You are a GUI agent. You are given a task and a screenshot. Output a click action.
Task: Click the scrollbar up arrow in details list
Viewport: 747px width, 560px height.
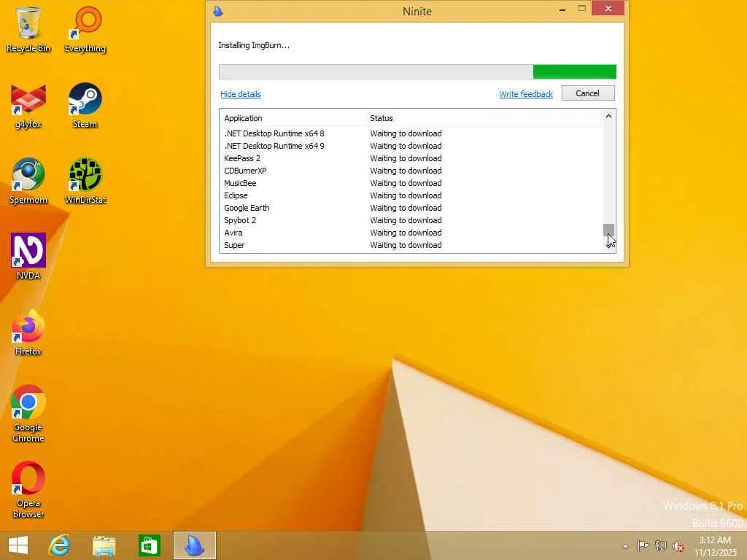pos(608,116)
